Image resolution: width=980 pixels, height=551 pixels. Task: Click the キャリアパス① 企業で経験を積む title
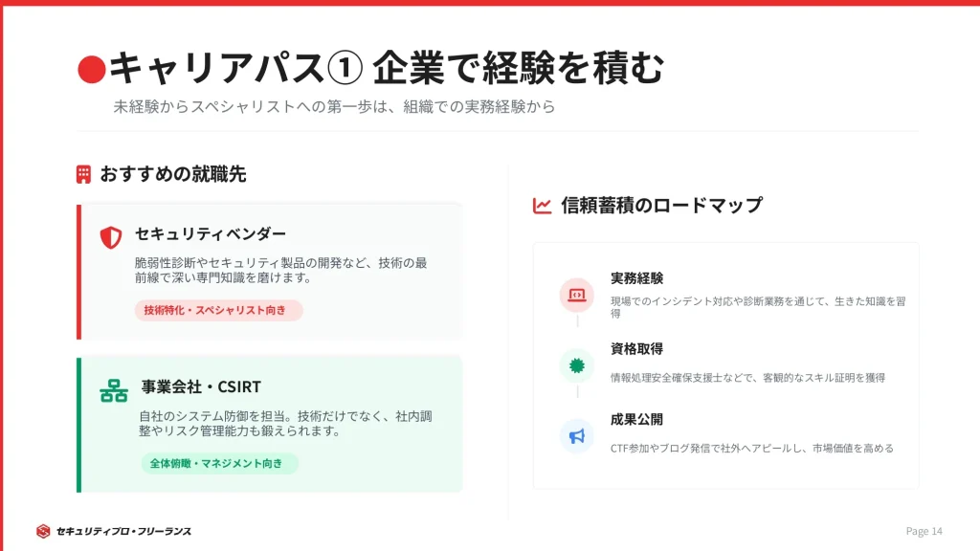(386, 69)
